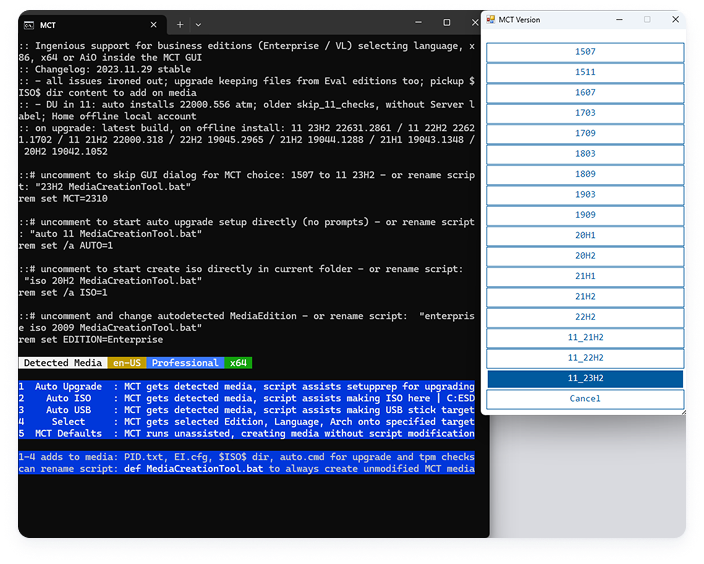Choose the 20H2 version button
Viewport: 704px width, 564px height.
pos(585,256)
